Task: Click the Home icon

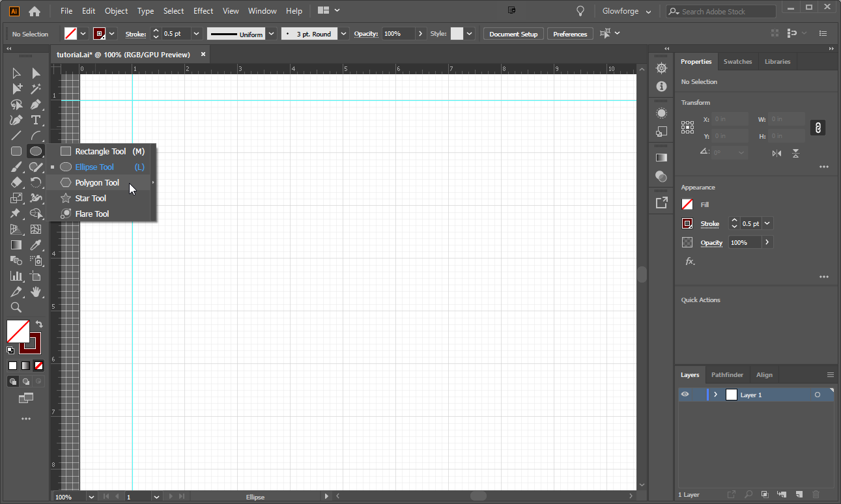Action: (35, 11)
